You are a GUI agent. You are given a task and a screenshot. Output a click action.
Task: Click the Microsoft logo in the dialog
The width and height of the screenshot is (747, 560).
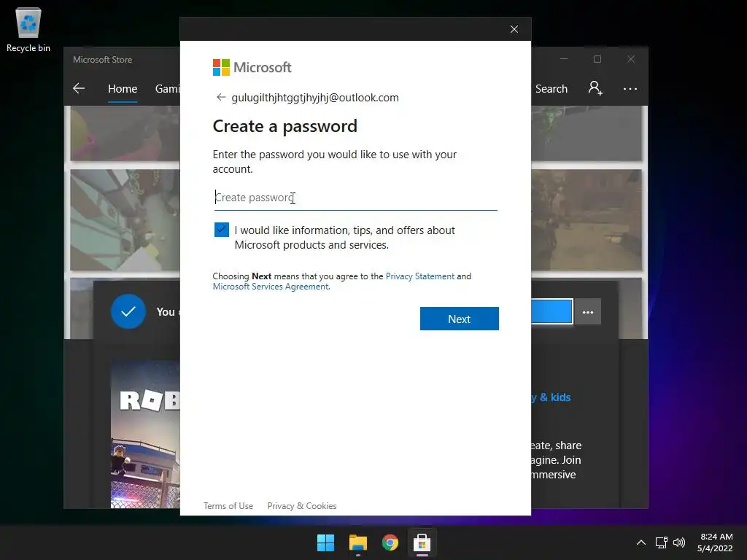(x=252, y=68)
